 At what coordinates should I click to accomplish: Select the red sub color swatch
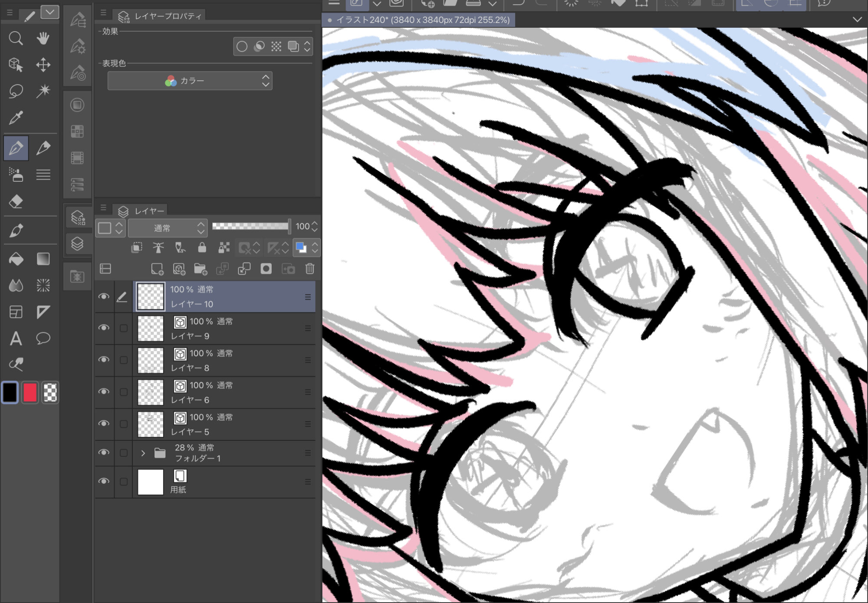30,393
